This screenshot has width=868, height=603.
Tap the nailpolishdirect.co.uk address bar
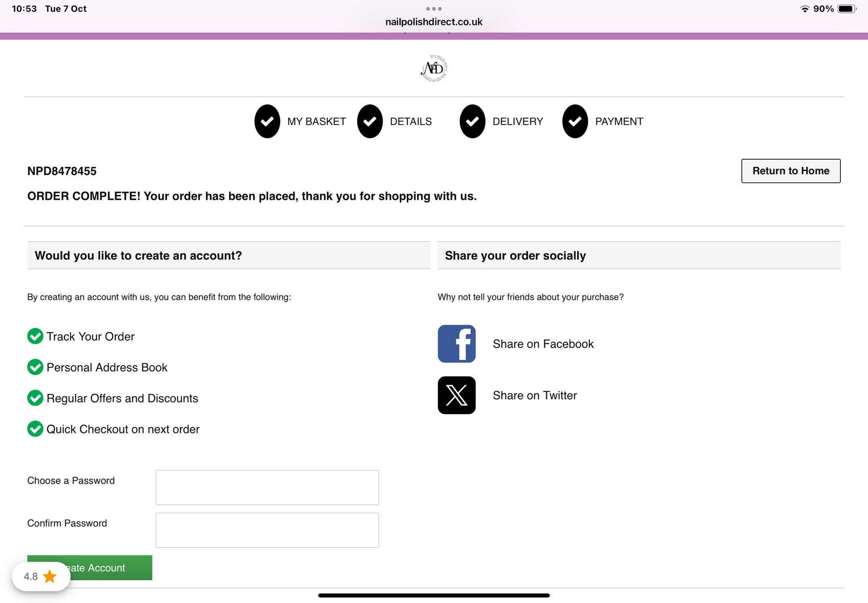[434, 22]
